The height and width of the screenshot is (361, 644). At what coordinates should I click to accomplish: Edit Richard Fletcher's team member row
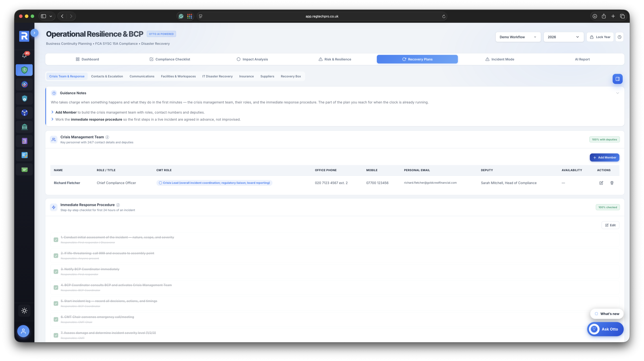pyautogui.click(x=601, y=183)
